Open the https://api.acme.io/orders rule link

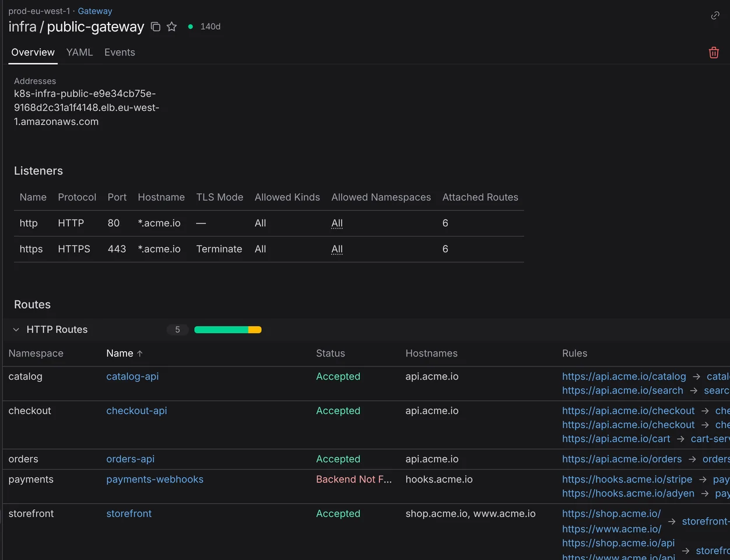(622, 459)
